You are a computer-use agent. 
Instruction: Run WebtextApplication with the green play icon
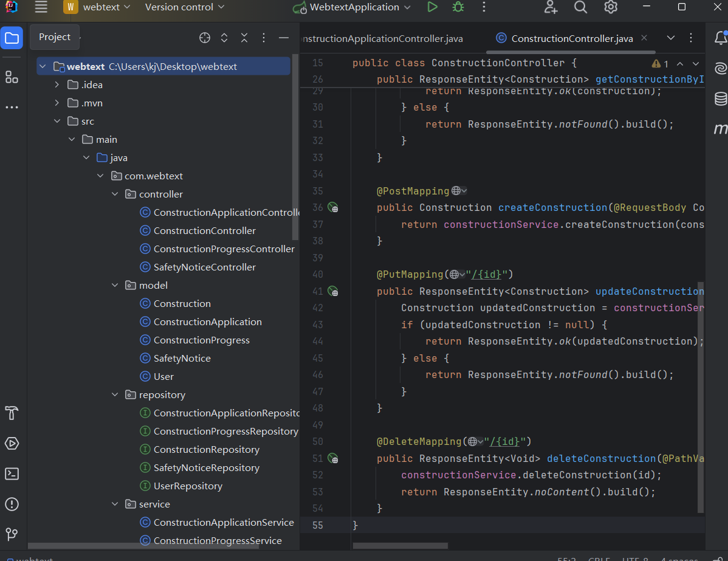tap(432, 7)
